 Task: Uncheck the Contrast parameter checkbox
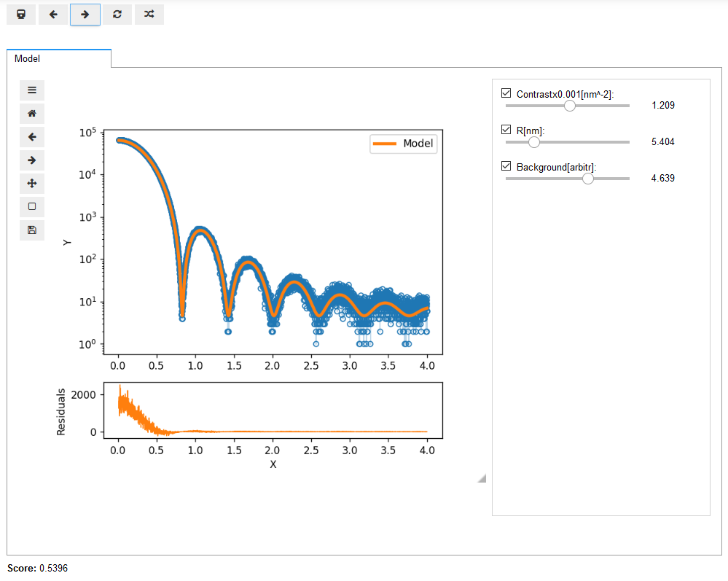click(506, 93)
